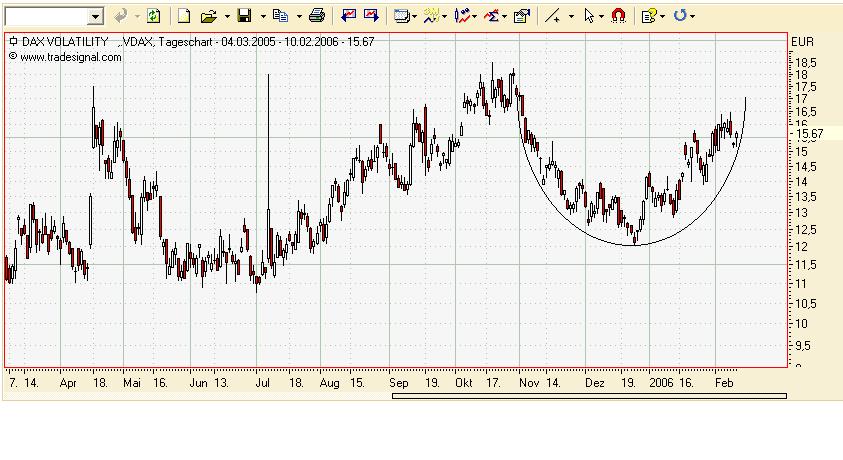Click the Jul date axis label
Screen dimensions: 843x460
(x=262, y=383)
